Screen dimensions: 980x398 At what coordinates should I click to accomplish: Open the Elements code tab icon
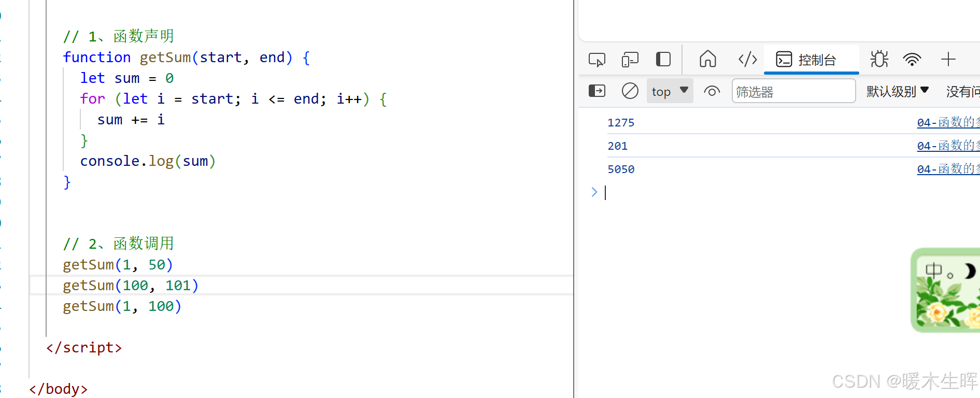tap(747, 60)
